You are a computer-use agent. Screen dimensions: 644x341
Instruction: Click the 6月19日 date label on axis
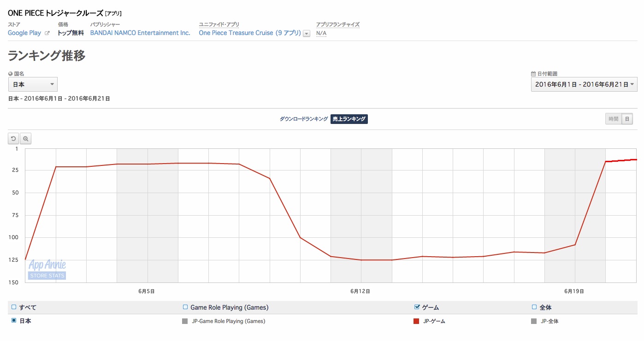click(574, 291)
